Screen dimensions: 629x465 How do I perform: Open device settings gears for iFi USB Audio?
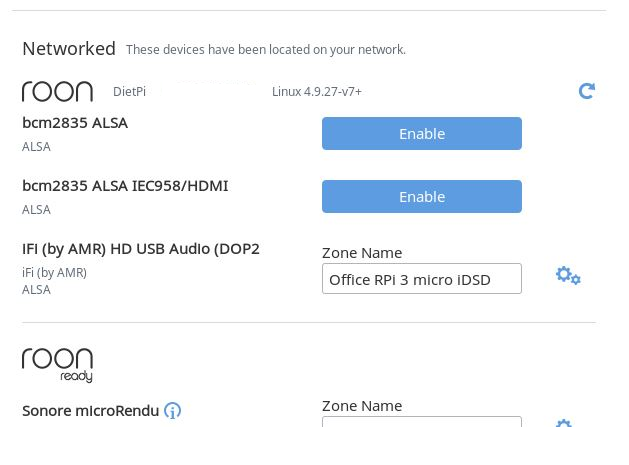pyautogui.click(x=568, y=276)
